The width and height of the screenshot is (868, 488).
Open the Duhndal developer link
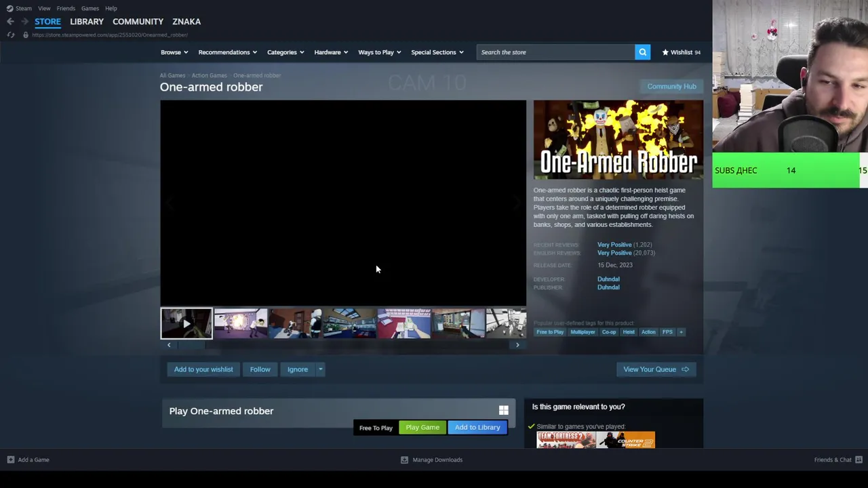pos(608,279)
